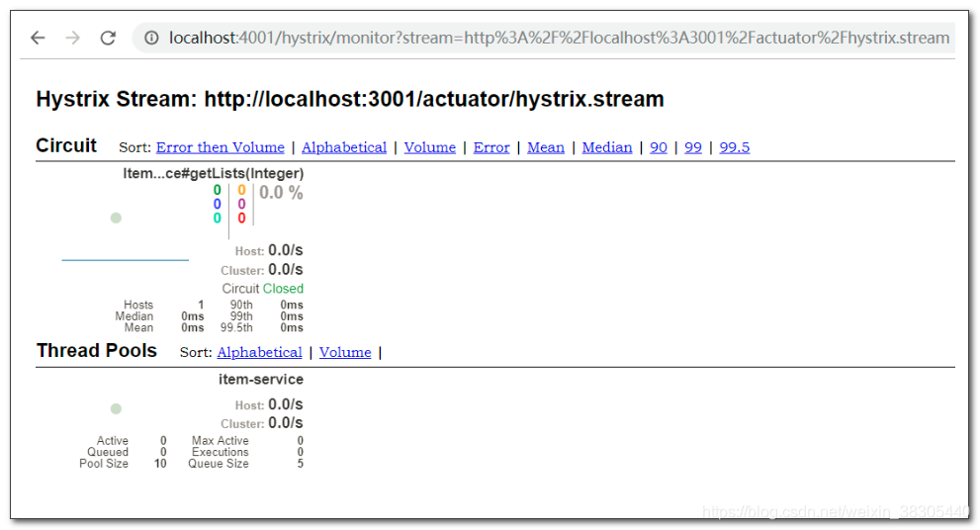
Task: Click the Thread Pools section heading
Action: [96, 351]
